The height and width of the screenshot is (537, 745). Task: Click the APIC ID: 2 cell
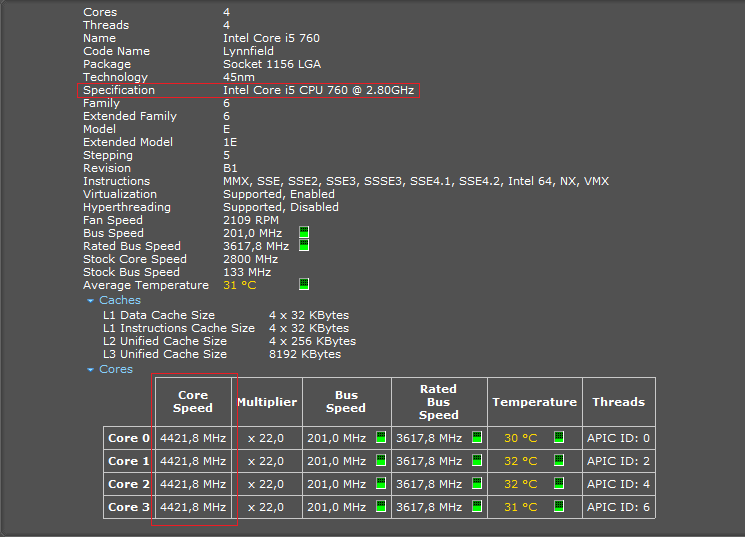tap(619, 461)
